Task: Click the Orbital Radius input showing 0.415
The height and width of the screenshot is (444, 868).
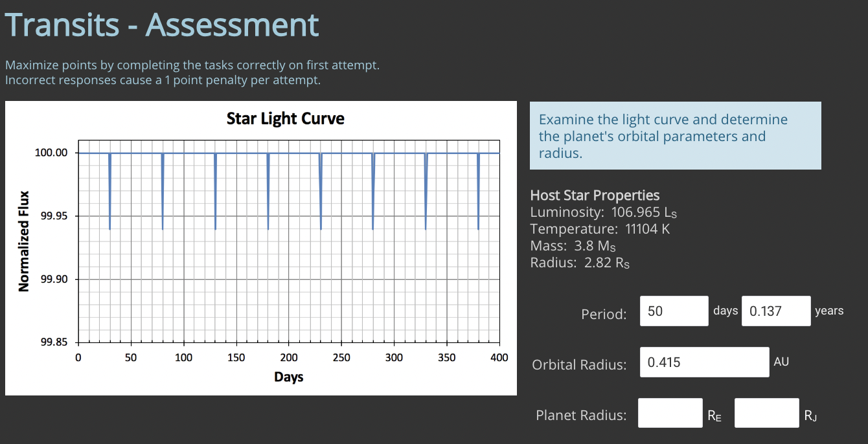Action: pyautogui.click(x=704, y=362)
